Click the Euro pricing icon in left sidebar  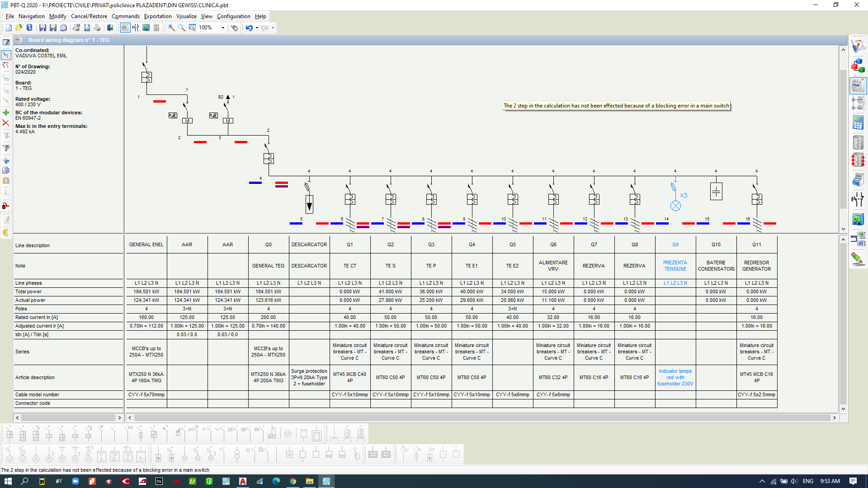(x=6, y=233)
